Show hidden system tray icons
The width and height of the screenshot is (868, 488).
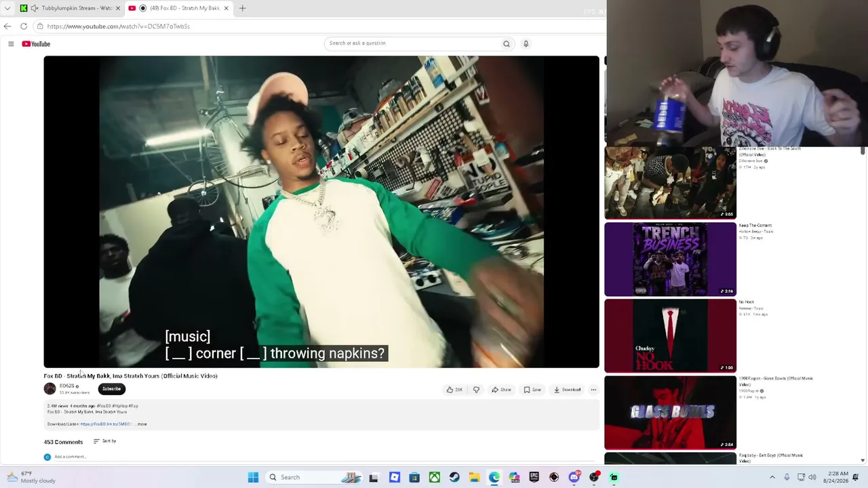pyautogui.click(x=772, y=477)
